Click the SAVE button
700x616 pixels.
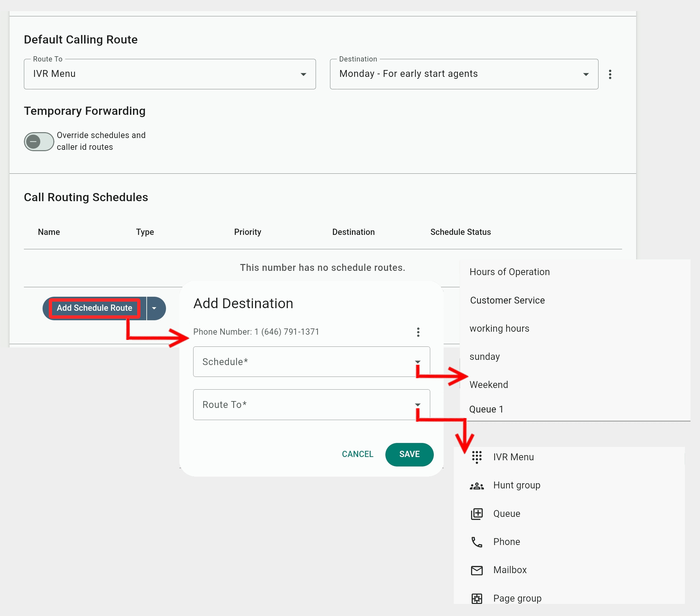tap(409, 454)
